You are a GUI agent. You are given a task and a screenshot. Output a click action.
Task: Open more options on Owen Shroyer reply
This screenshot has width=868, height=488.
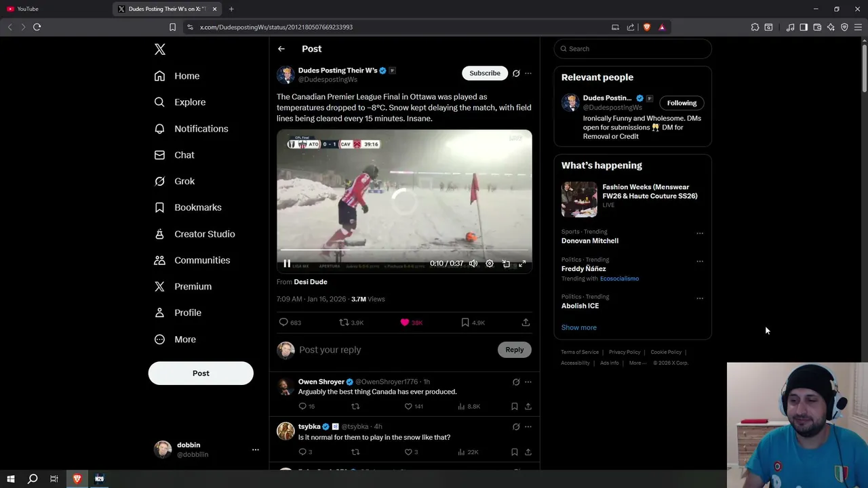tap(528, 382)
